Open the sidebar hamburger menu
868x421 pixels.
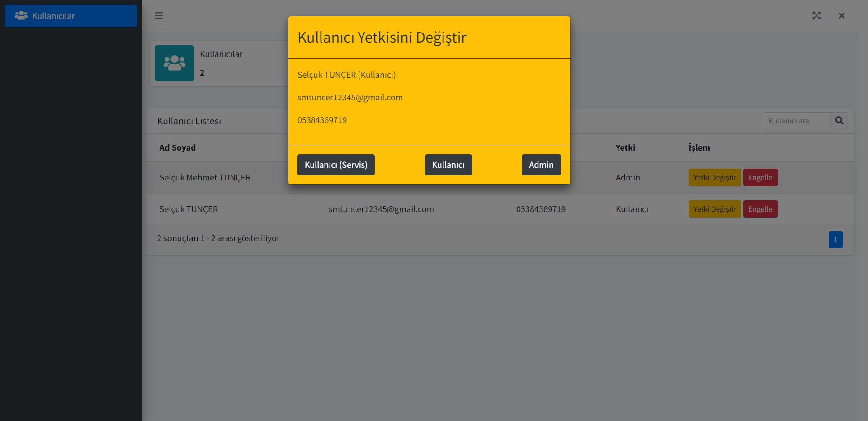pyautogui.click(x=159, y=16)
